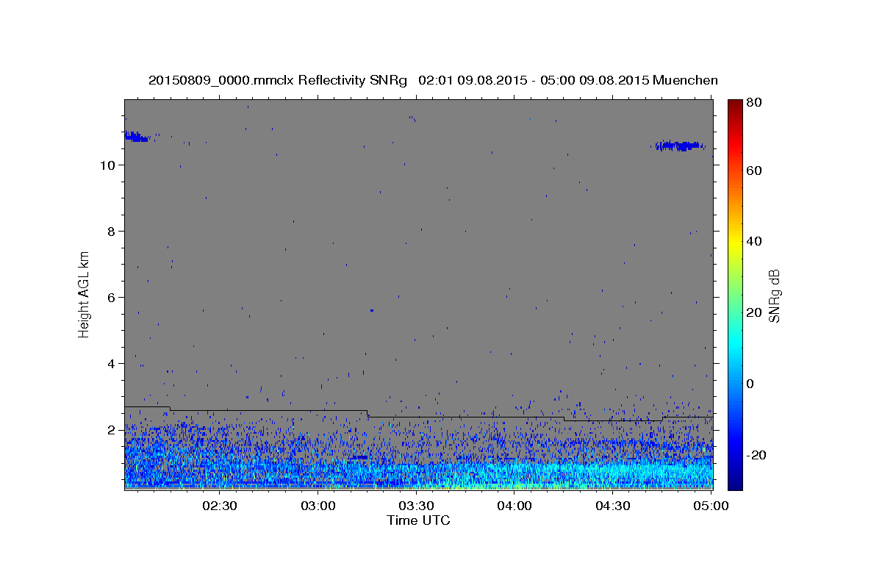Click the 02:30 time tick label
Screen dimensions: 882x588
tap(220, 506)
